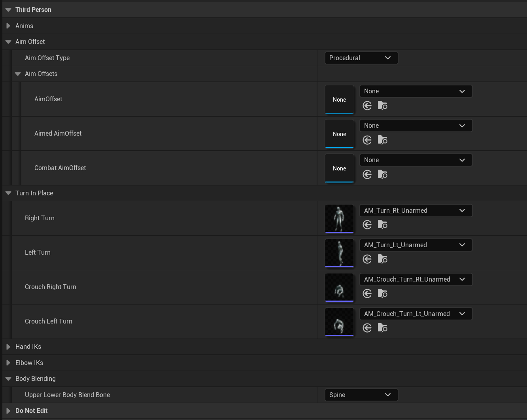Browse to Crouch Right Turn asset
527x420 pixels.
point(382,293)
